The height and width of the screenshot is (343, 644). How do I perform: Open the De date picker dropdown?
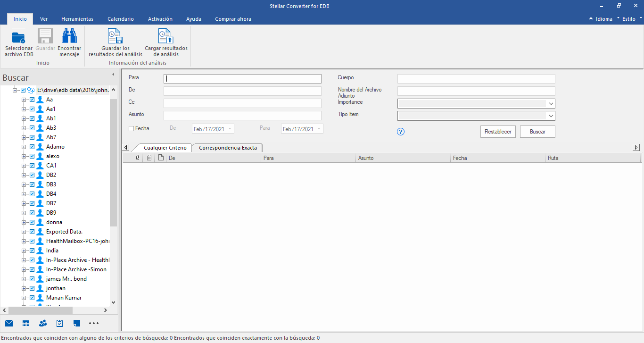[x=230, y=129]
